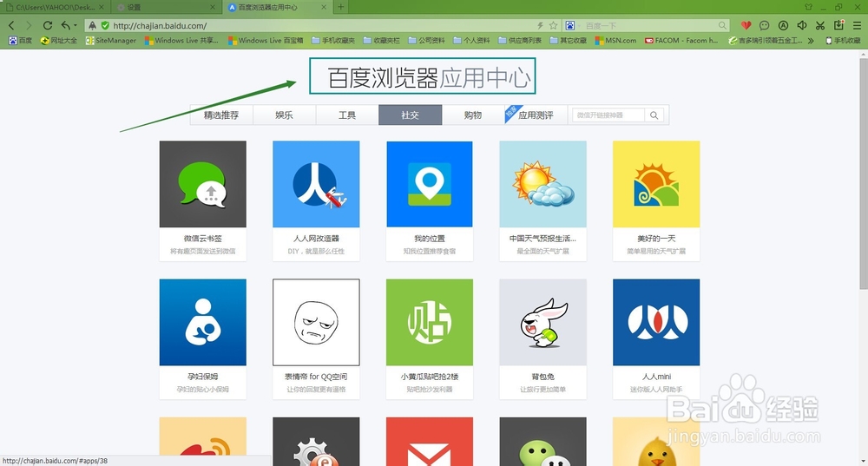The image size is (868, 466).
Task: Open the 我的位置 app tile
Action: pos(430,200)
